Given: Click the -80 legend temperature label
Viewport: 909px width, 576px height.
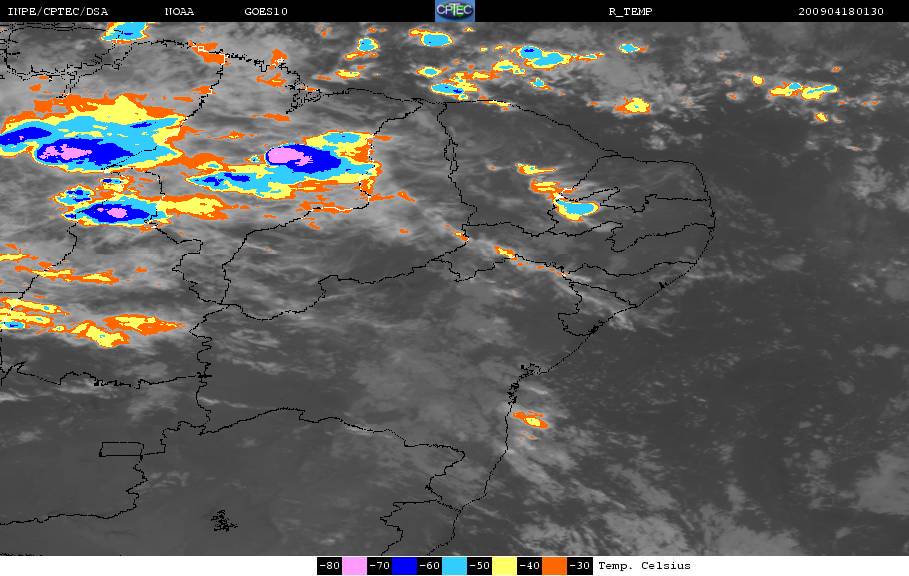Looking at the screenshot, I should pyautogui.click(x=329, y=566).
